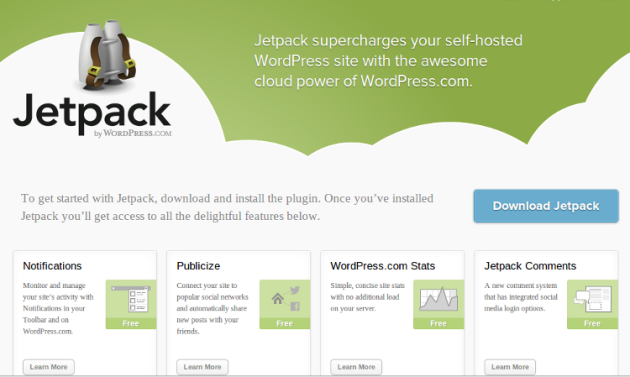Click the 'Connect your site to' Publicize description

pos(213,308)
